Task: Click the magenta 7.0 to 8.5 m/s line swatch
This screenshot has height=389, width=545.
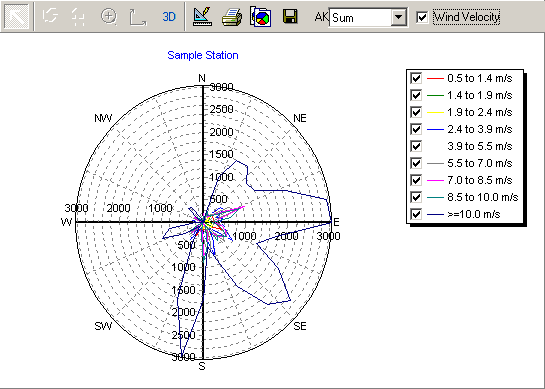Action: point(435,180)
